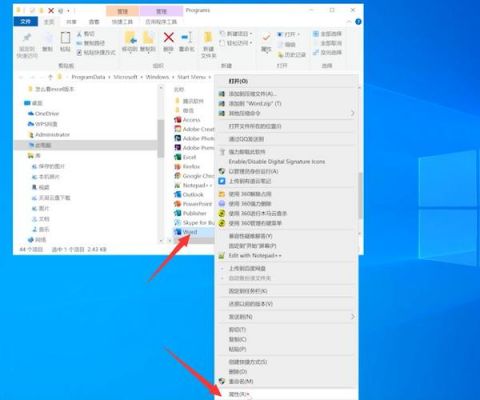Choose Run as administrator (A) menu entry

286,171
